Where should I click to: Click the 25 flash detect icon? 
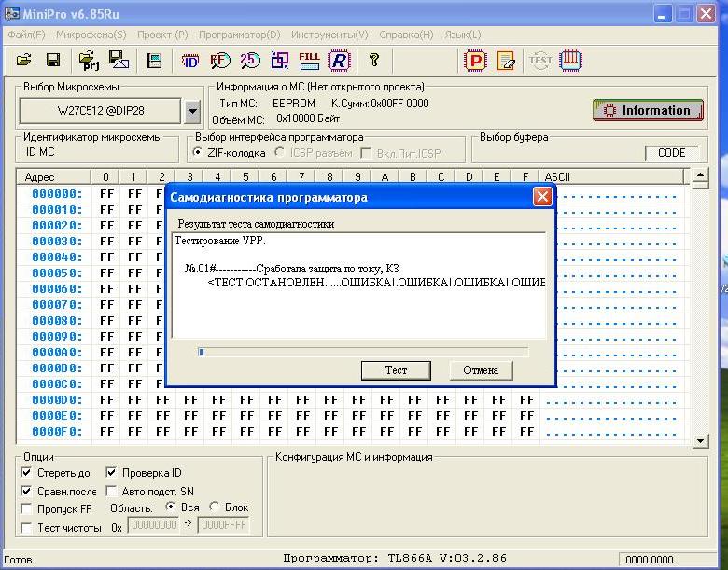(x=250, y=61)
